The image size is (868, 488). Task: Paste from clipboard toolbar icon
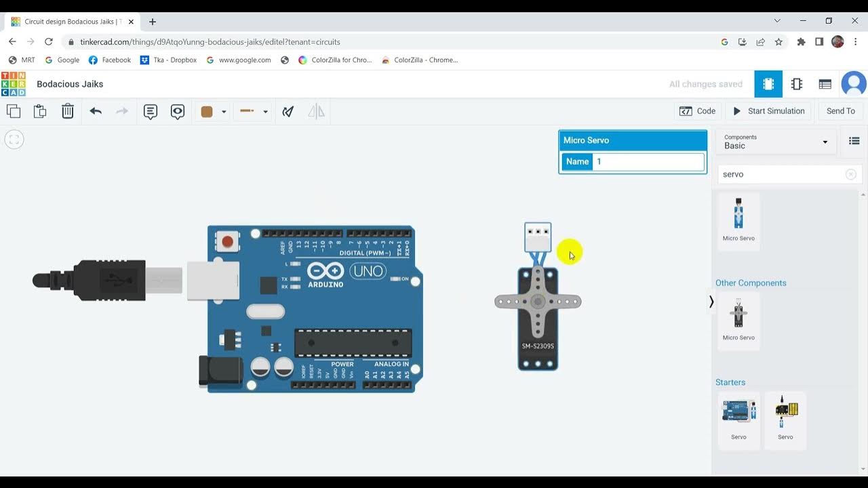point(40,111)
